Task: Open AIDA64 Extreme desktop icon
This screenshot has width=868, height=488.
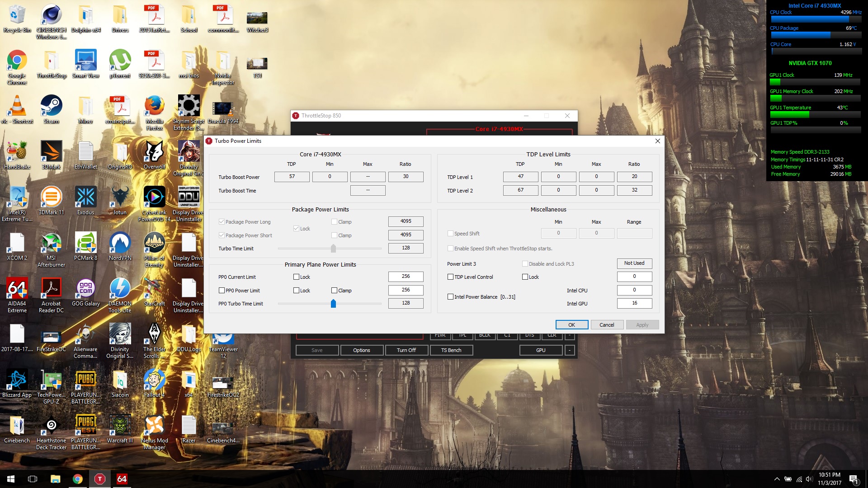Action: pos(17,295)
